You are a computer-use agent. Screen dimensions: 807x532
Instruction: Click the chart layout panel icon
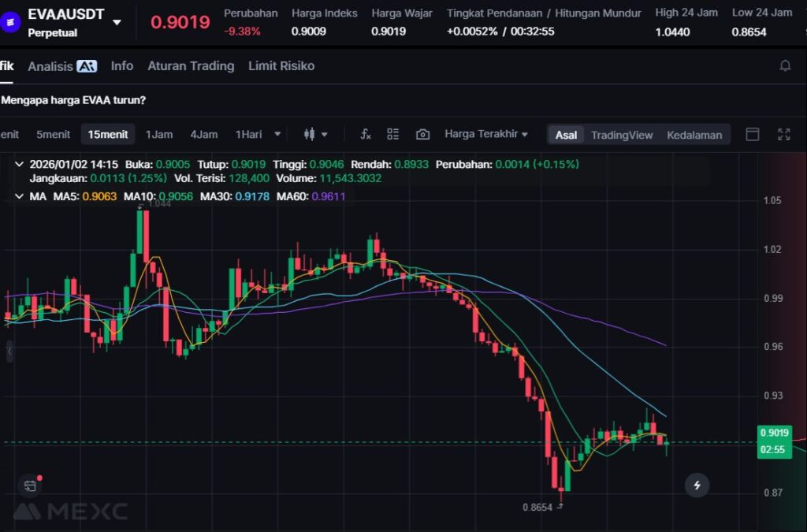click(753, 134)
